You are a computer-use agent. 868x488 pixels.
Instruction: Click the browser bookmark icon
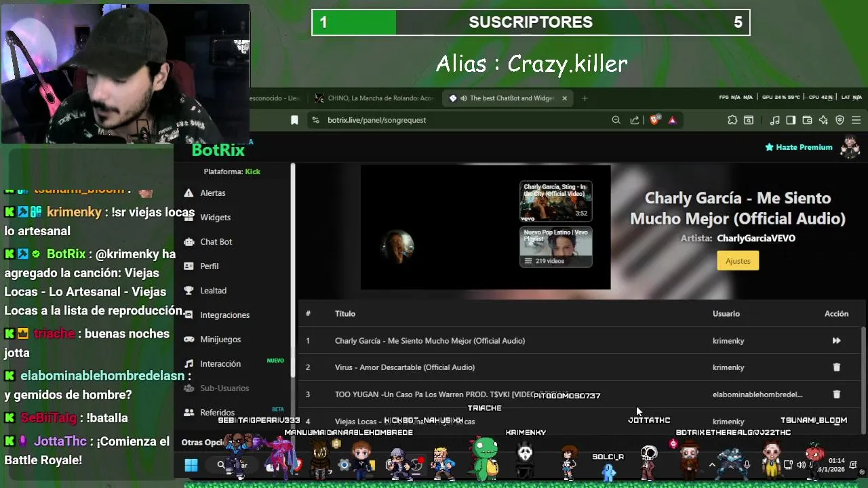[x=294, y=120]
